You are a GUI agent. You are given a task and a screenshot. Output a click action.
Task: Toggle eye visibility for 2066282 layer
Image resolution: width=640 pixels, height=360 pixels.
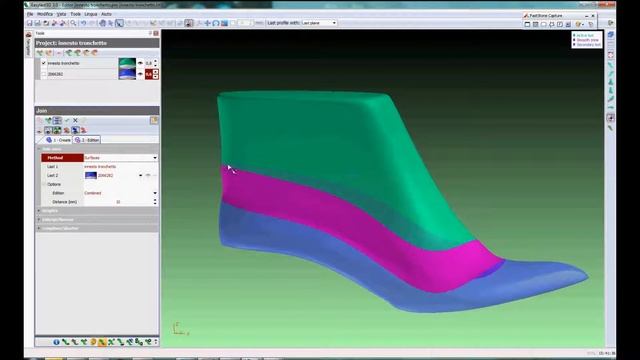tap(140, 74)
